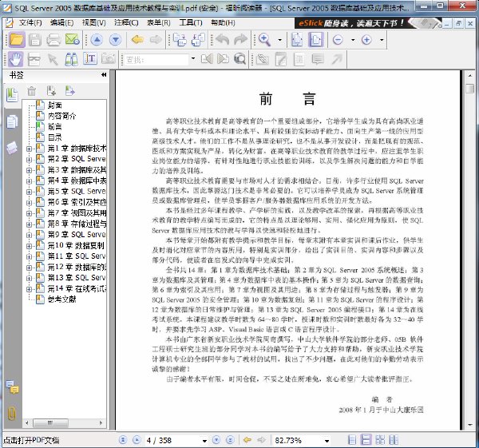Open the page number dropdown in status bar
479x448 pixels.
pyautogui.click(x=204, y=441)
